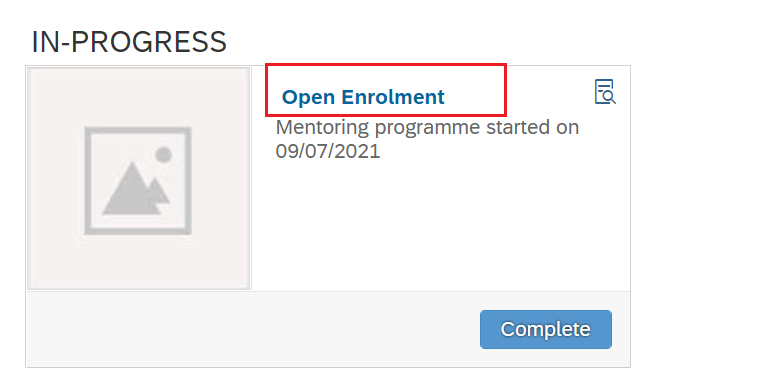Show programme details using the top-right card icon
782x381 pixels.
[605, 92]
